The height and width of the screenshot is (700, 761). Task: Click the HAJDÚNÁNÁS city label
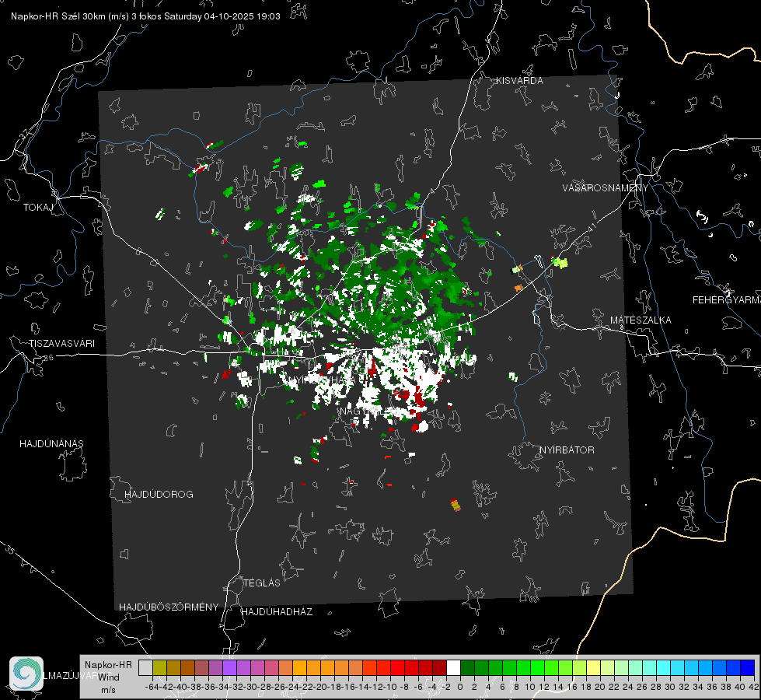point(51,443)
